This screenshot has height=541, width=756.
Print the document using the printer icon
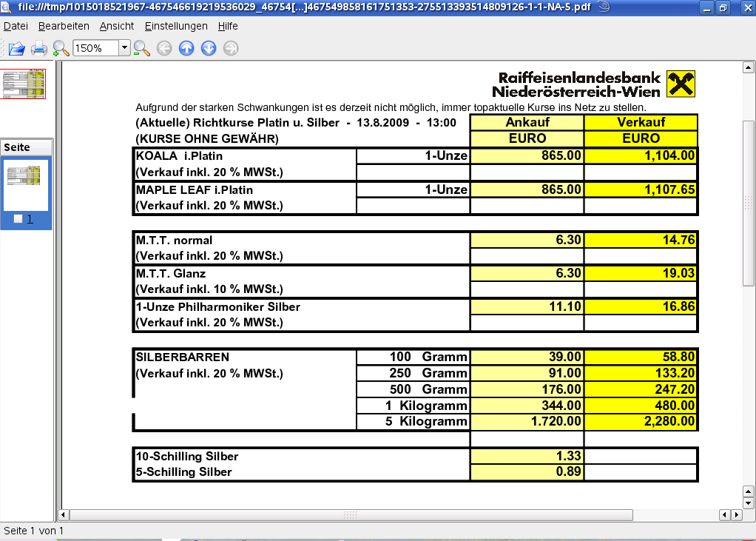click(39, 48)
